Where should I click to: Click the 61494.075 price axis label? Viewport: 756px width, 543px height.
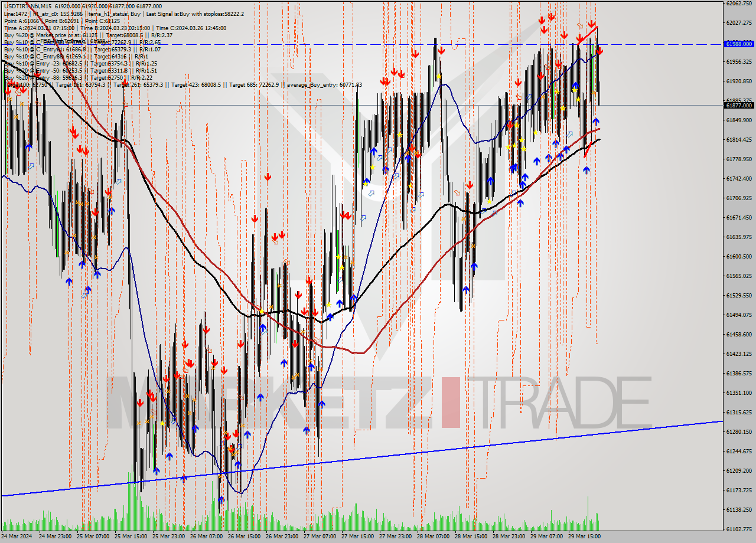pos(739,315)
